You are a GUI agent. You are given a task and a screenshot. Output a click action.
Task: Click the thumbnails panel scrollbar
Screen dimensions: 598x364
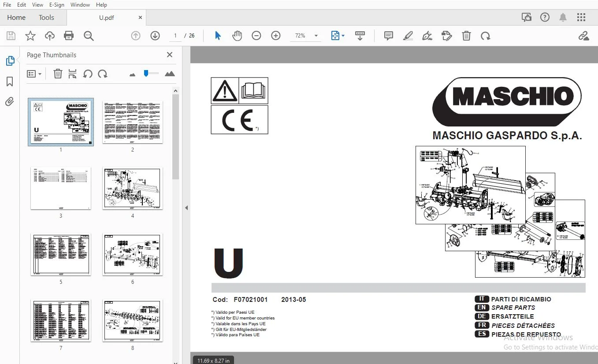175,137
